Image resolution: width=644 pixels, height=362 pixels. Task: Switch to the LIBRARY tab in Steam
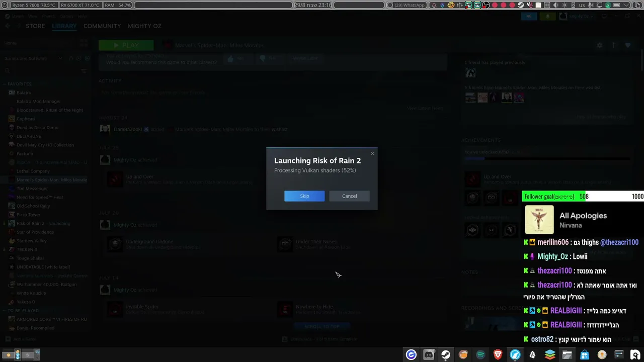(64, 26)
